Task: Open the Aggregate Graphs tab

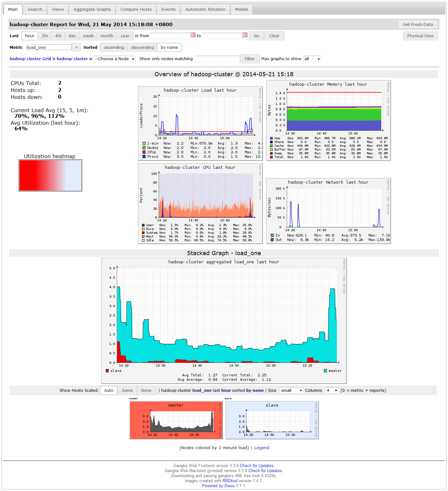Action: click(x=92, y=9)
